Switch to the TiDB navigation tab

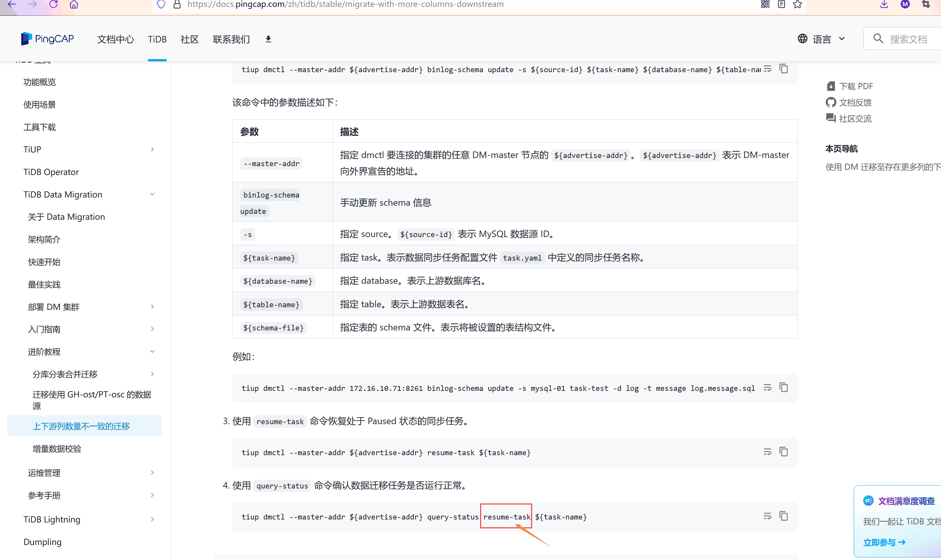click(157, 39)
